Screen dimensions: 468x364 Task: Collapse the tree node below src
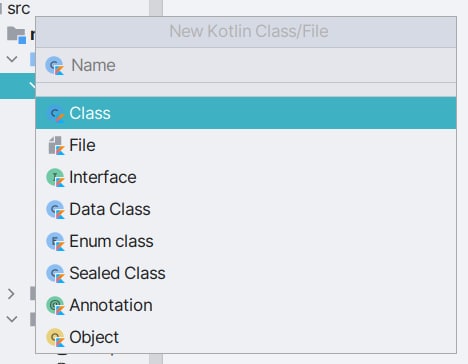click(x=12, y=59)
